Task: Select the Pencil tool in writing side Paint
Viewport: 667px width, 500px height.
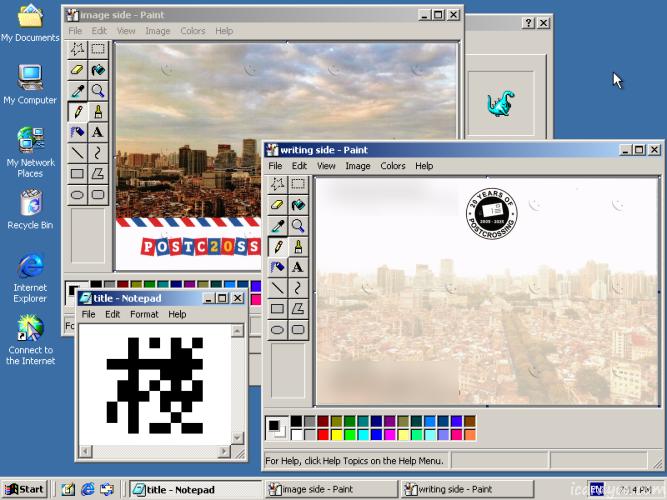Action: pyautogui.click(x=277, y=246)
